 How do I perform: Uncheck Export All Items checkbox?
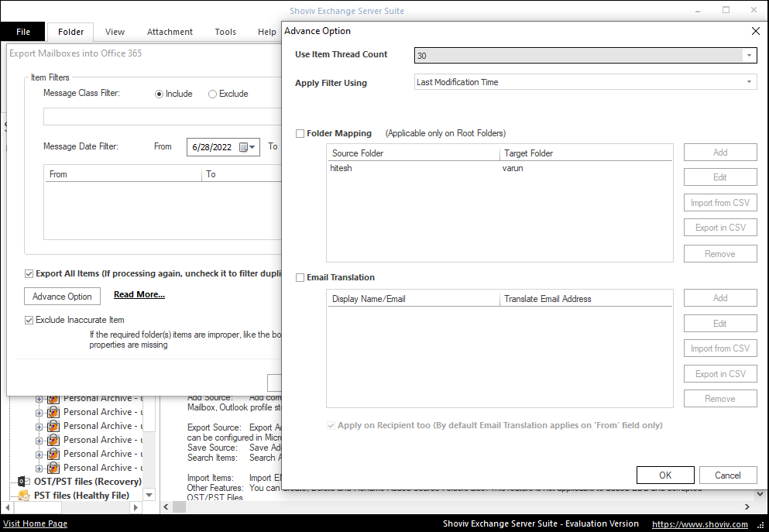pos(29,273)
